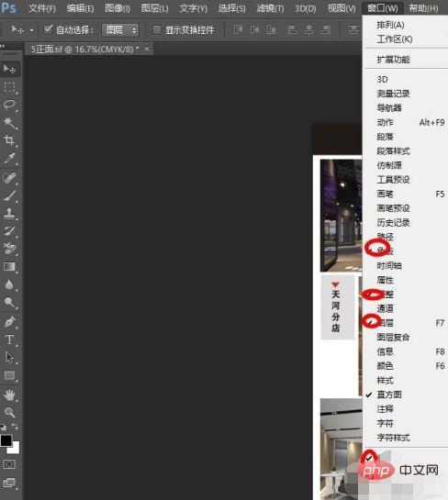Image resolution: width=448 pixels, height=500 pixels.
Task: Open the 滤镜(T) menu
Action: click(270, 8)
